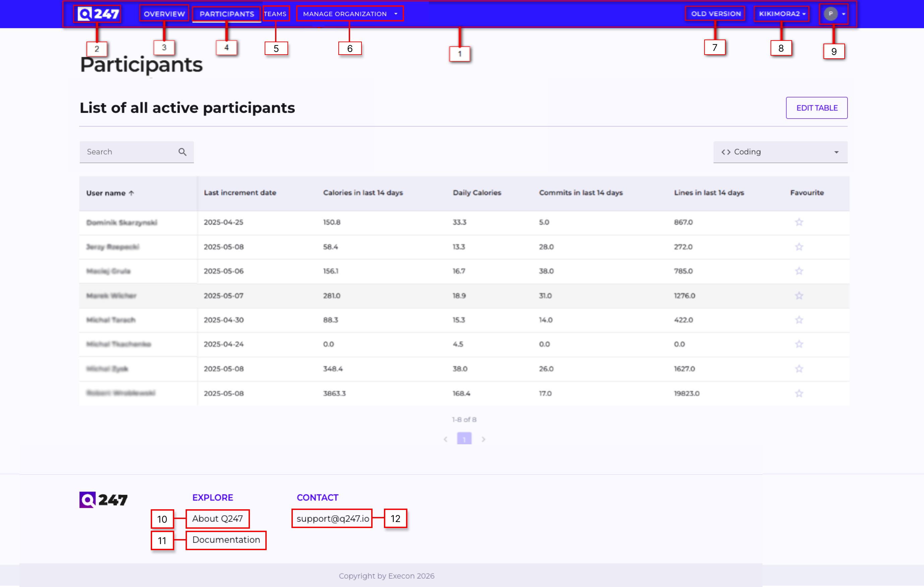Open the Coding category dropdown
This screenshot has width=924, height=587.
[780, 152]
